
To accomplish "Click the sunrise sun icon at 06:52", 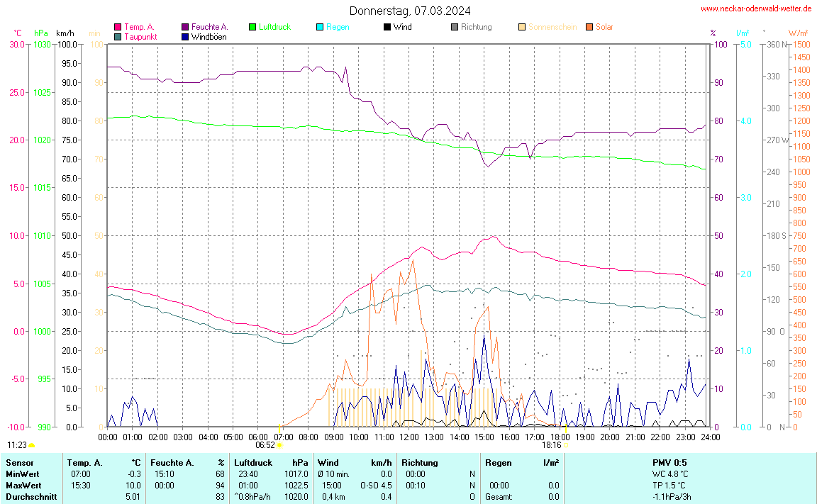I will click(x=280, y=445).
